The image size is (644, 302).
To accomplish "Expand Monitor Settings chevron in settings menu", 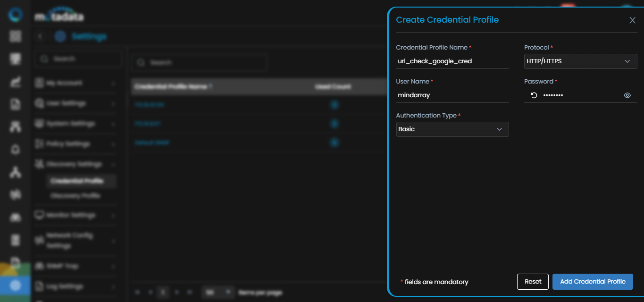I will click(x=113, y=216).
